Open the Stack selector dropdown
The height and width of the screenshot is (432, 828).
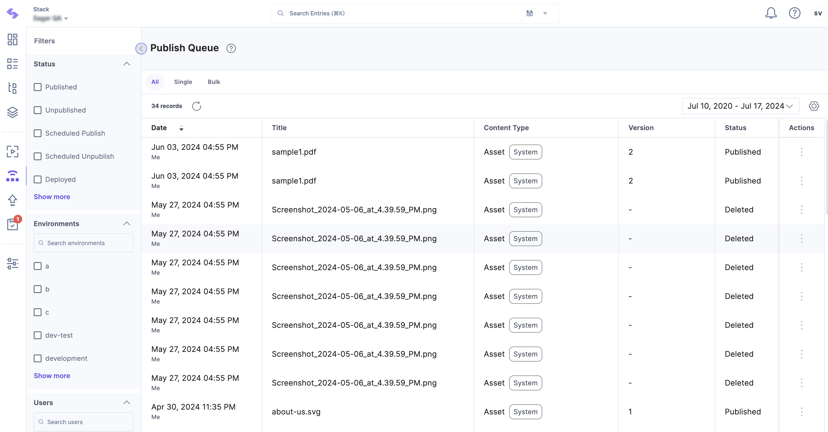tap(50, 18)
